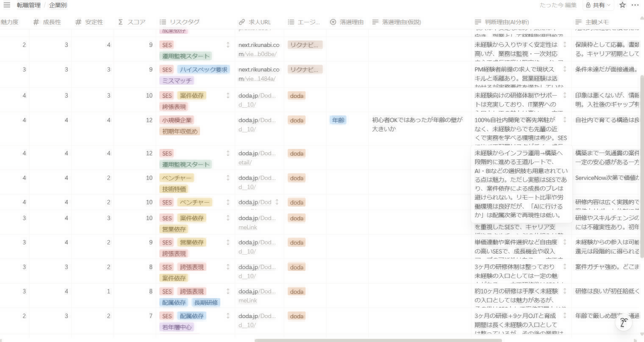The image size is (644, 342).
Task: Click the list icon on the リスクタグ column
Action: [163, 22]
